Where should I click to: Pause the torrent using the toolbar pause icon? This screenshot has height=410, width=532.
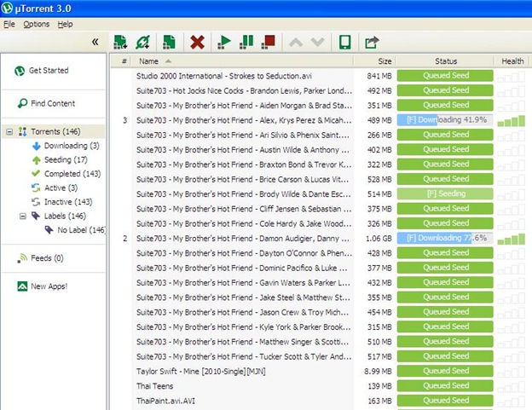pos(246,42)
